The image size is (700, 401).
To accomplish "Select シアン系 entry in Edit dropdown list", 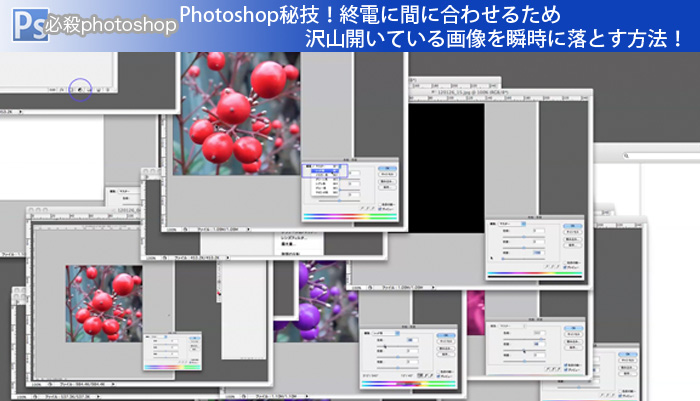I will click(x=325, y=184).
